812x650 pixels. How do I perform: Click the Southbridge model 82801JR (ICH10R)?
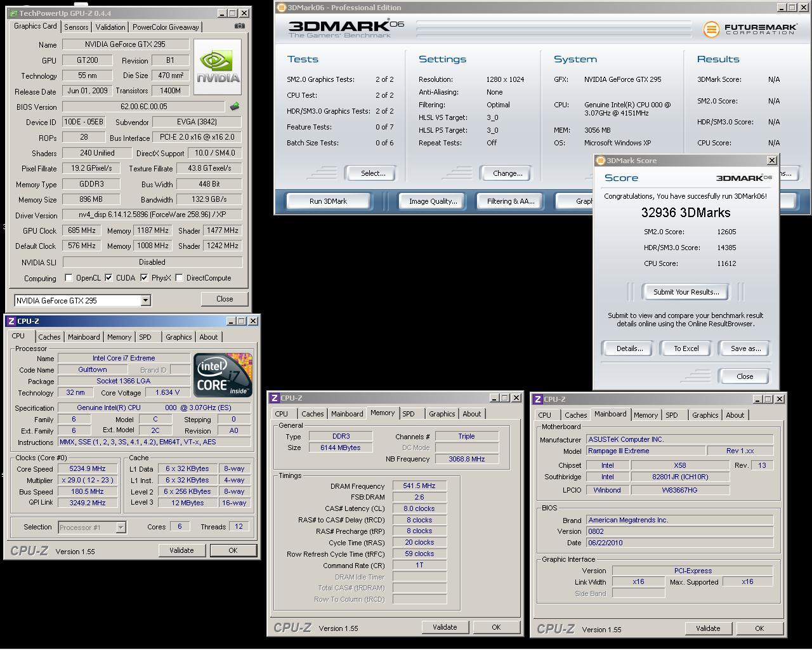pos(680,477)
